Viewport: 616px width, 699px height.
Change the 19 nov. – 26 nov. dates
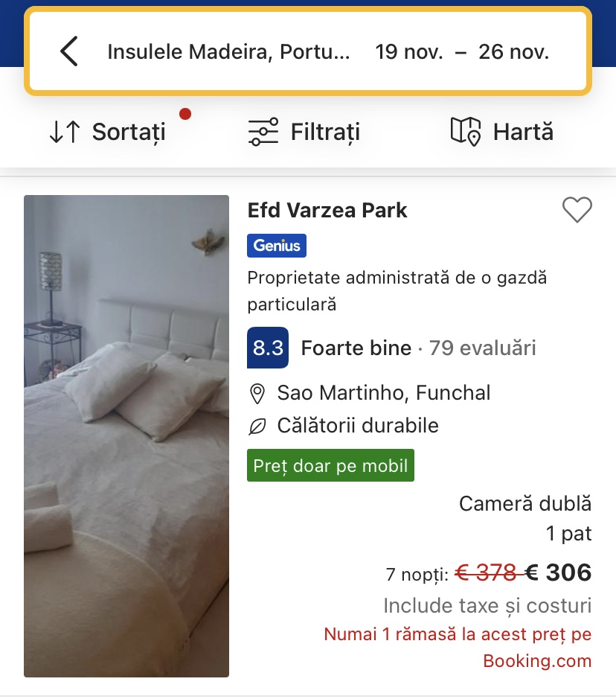coord(462,51)
